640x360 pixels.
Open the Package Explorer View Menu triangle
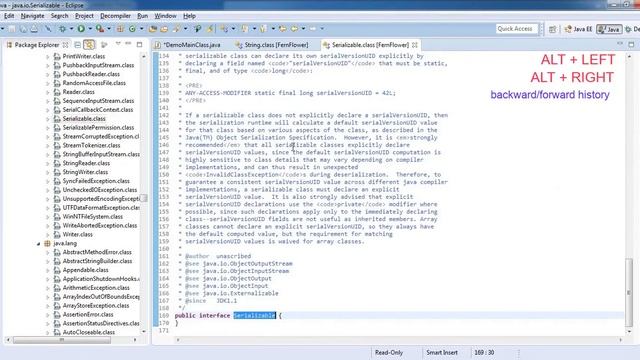[118, 43]
